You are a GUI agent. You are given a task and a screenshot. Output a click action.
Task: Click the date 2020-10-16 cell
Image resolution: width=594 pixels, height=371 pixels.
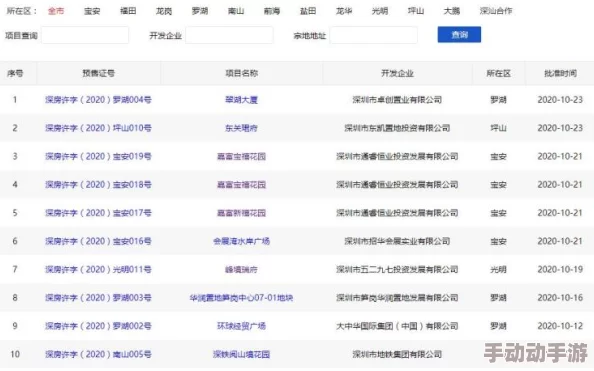(x=560, y=297)
